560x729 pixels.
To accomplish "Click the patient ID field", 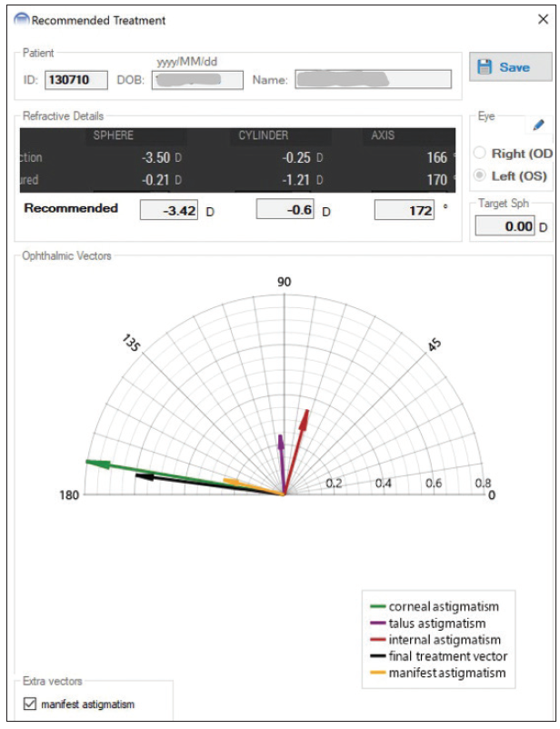I will pyautogui.click(x=75, y=80).
